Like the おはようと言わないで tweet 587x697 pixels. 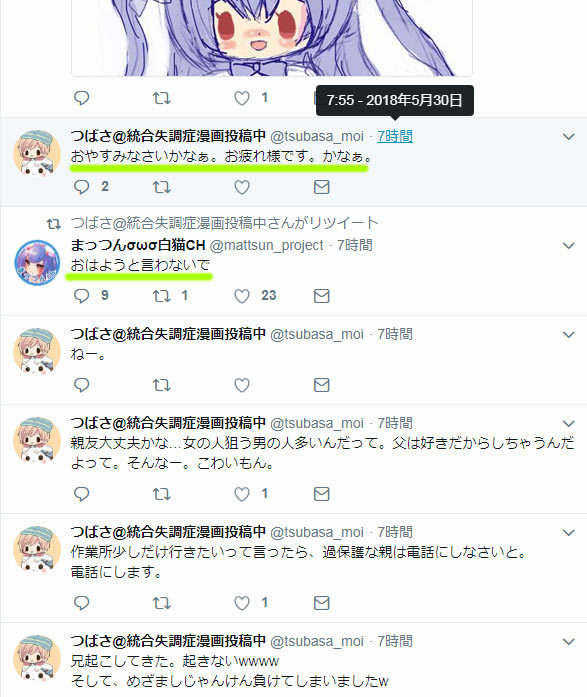(242, 296)
